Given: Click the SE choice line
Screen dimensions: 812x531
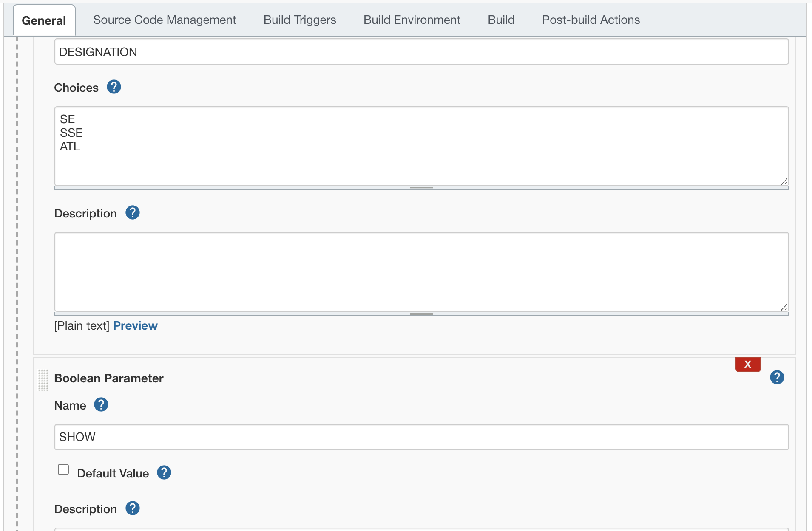Looking at the screenshot, I should pyautogui.click(x=68, y=119).
